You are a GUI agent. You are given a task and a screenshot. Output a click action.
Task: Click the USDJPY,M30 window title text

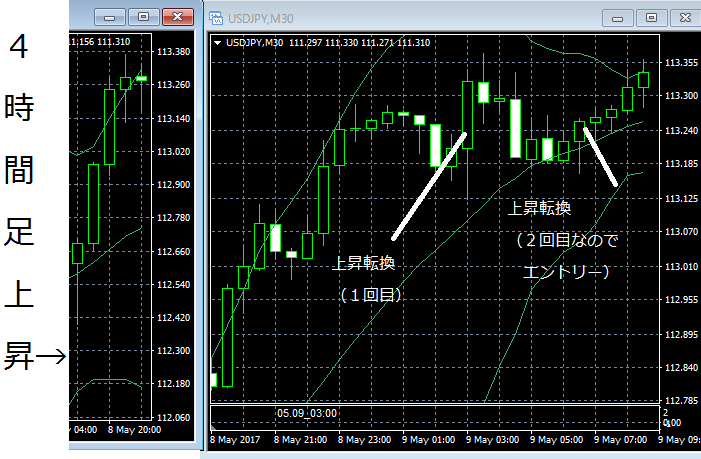pos(261,19)
